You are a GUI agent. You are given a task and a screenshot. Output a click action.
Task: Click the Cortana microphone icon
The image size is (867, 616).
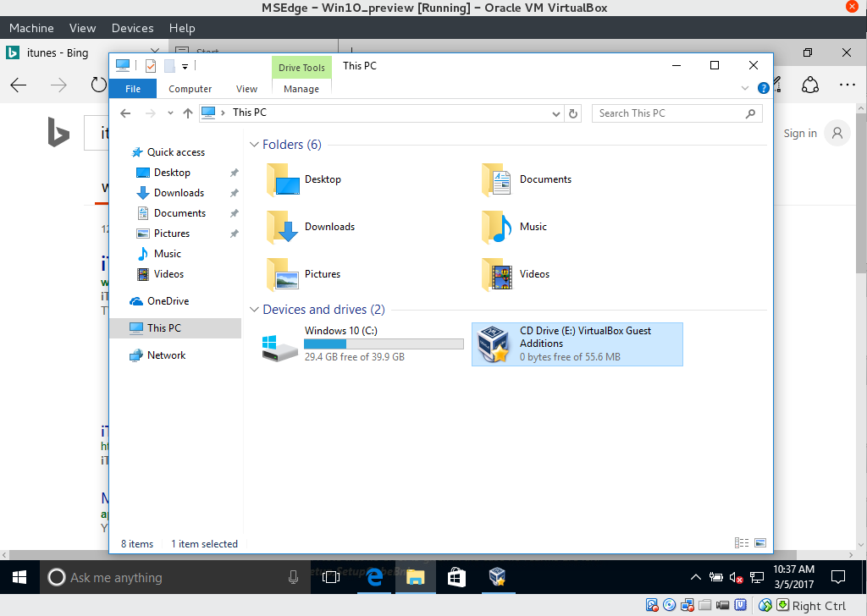294,578
